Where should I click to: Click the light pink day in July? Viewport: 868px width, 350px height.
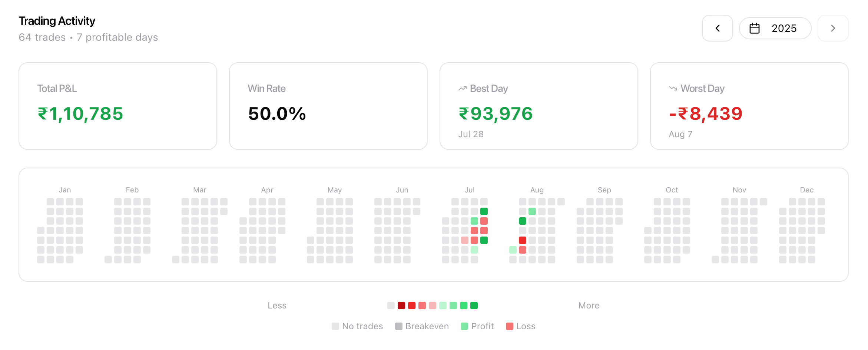click(x=465, y=240)
